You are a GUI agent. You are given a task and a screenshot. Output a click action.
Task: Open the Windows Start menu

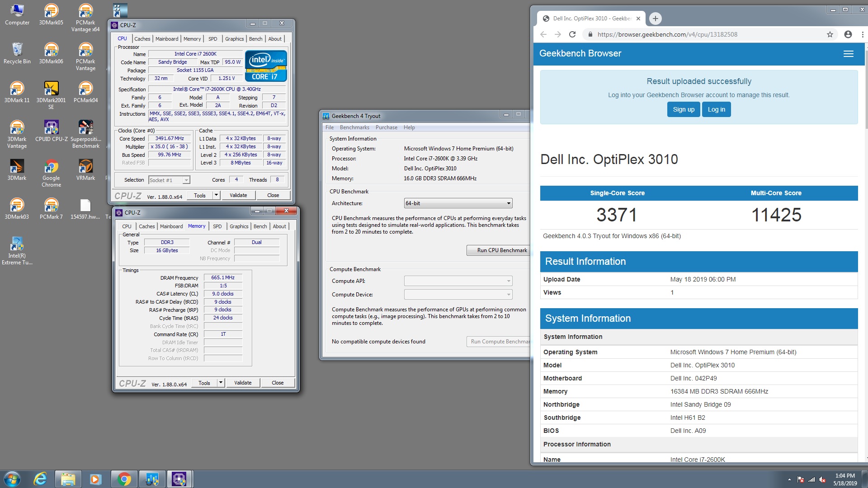coord(12,479)
